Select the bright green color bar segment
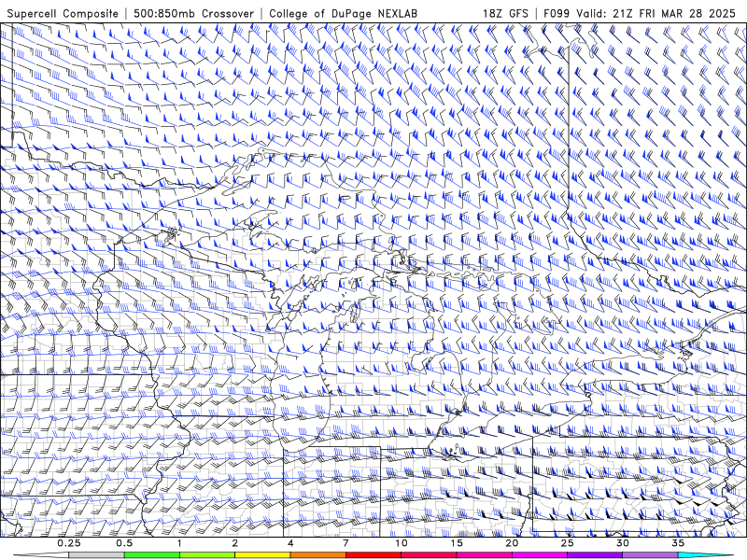Viewport: 747px width, 560px height. (x=152, y=555)
